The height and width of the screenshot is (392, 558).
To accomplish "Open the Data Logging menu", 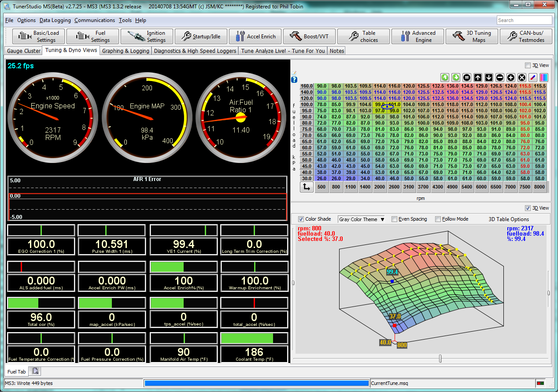I will point(55,20).
